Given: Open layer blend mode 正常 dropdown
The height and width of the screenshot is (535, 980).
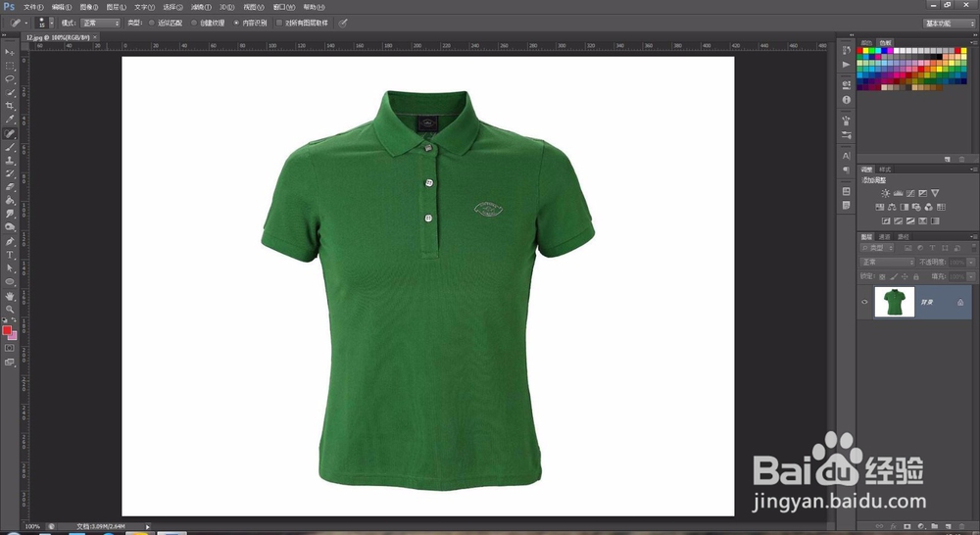Looking at the screenshot, I should pos(888,262).
